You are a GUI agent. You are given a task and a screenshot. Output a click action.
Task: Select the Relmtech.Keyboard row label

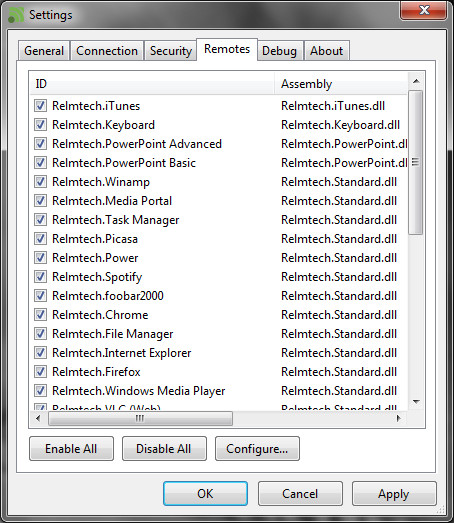pyautogui.click(x=103, y=125)
